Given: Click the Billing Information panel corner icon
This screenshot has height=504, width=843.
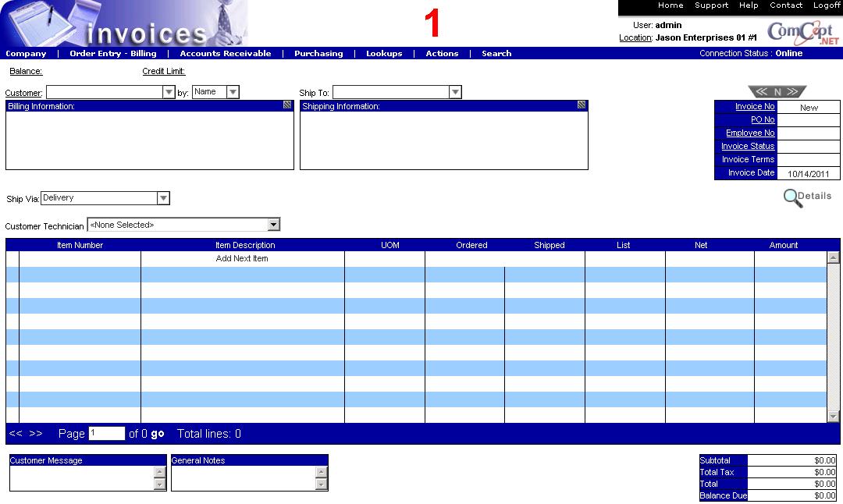Looking at the screenshot, I should tap(287, 105).
